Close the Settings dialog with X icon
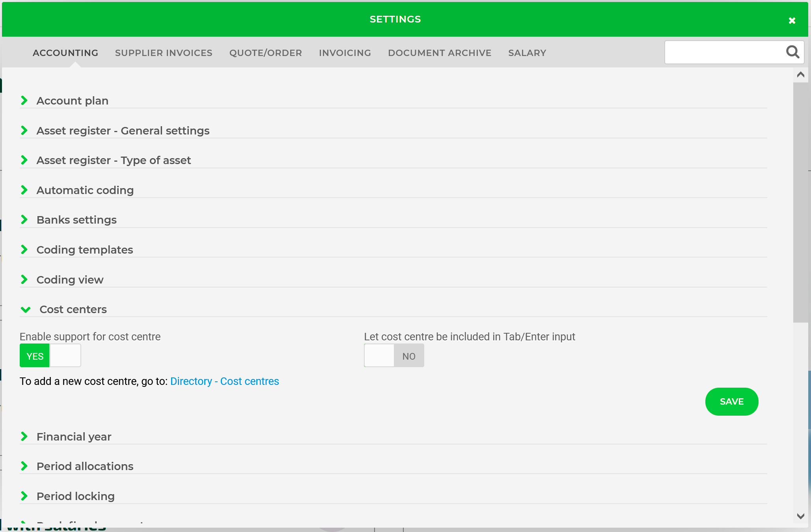Image resolution: width=811 pixels, height=532 pixels. [792, 21]
